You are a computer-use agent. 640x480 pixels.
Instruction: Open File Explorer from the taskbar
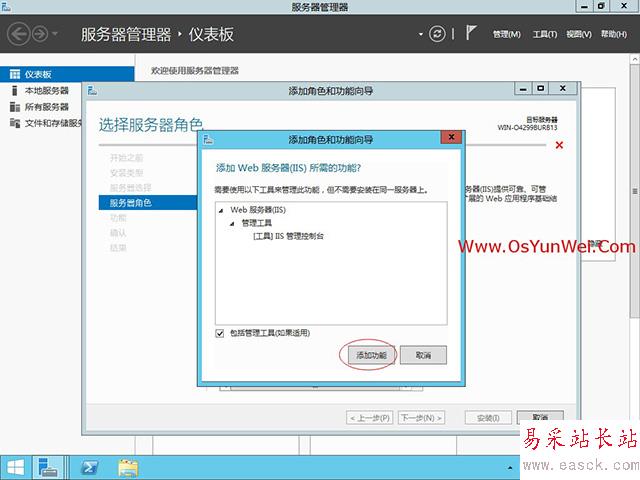[128, 467]
